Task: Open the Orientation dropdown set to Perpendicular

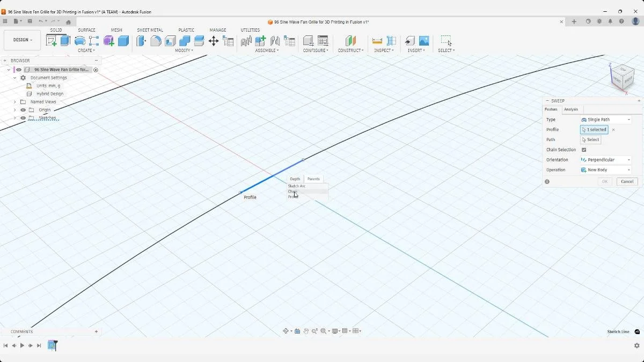Action: [604, 159]
